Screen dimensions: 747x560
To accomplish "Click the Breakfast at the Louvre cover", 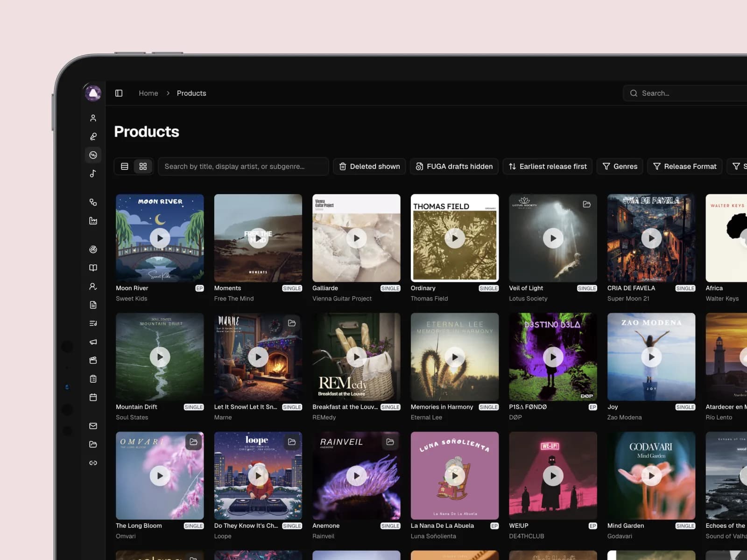I will (x=356, y=357).
